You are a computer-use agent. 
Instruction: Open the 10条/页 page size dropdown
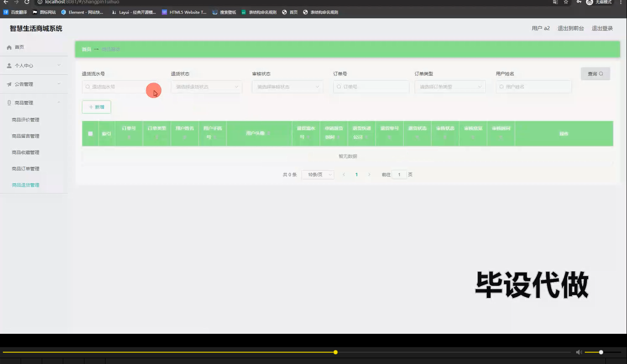(x=317, y=174)
